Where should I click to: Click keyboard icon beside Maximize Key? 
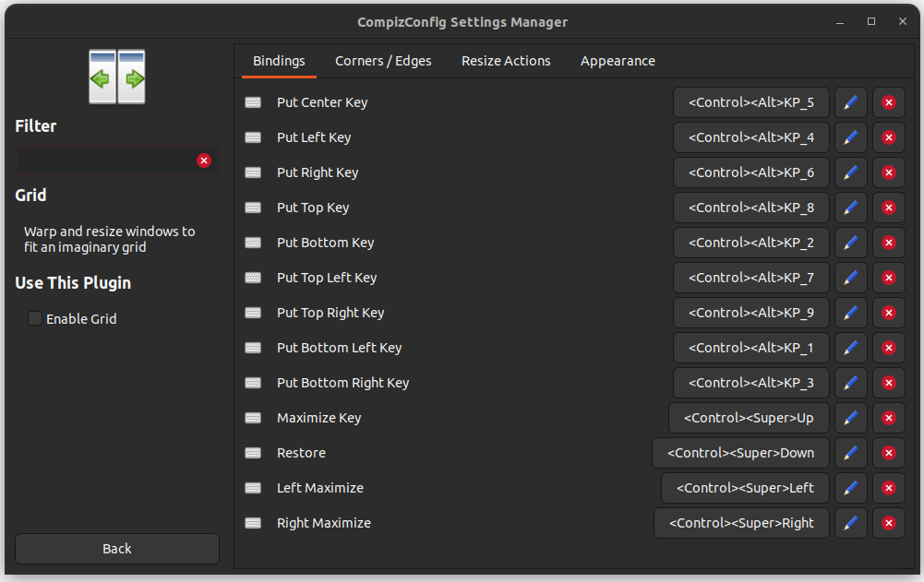tap(253, 418)
